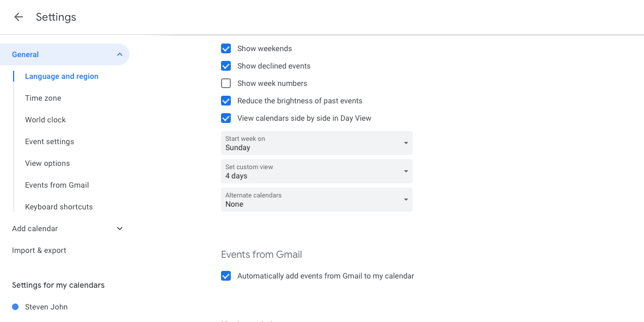Expand the Add calendar section chevron

(x=120, y=228)
